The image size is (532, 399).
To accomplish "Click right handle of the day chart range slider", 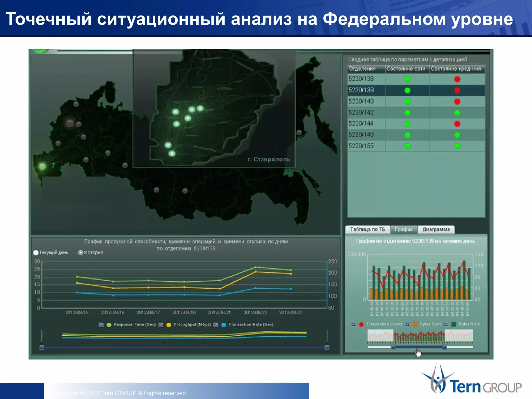I will pos(444,347).
